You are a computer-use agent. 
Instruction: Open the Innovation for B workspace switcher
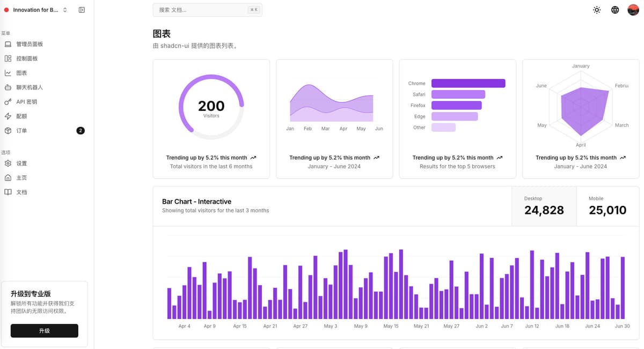pos(35,9)
